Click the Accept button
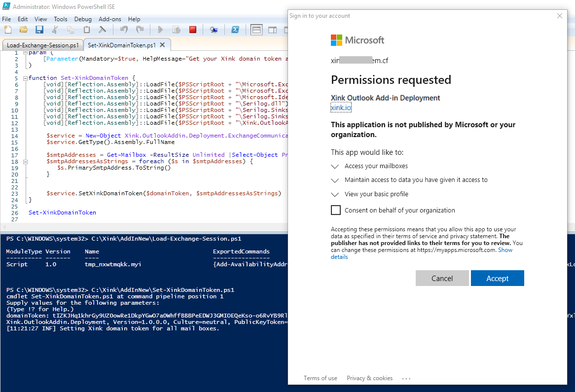575x392 pixels. coord(497,278)
